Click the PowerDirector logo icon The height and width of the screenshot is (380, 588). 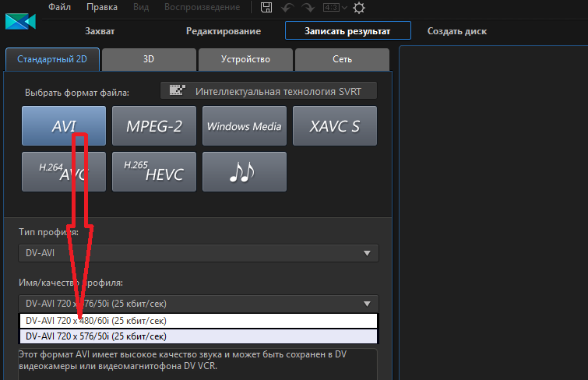click(20, 21)
